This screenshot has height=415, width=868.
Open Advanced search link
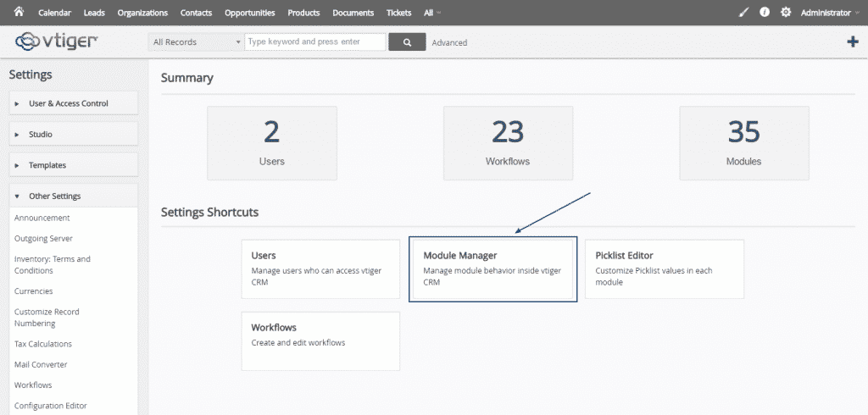[x=449, y=42]
